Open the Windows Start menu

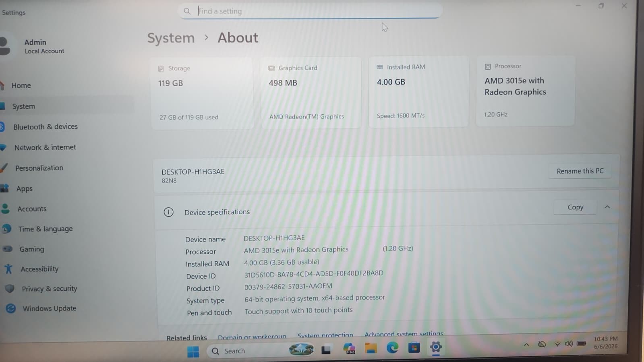click(193, 352)
